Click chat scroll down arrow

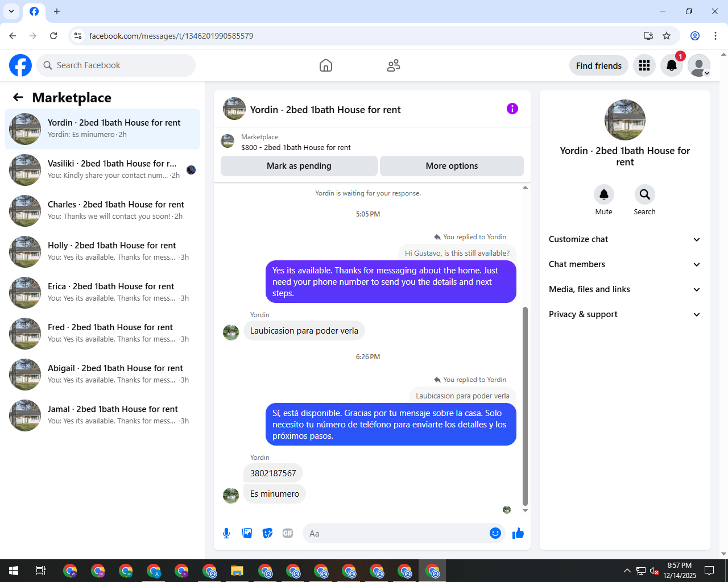tap(525, 510)
